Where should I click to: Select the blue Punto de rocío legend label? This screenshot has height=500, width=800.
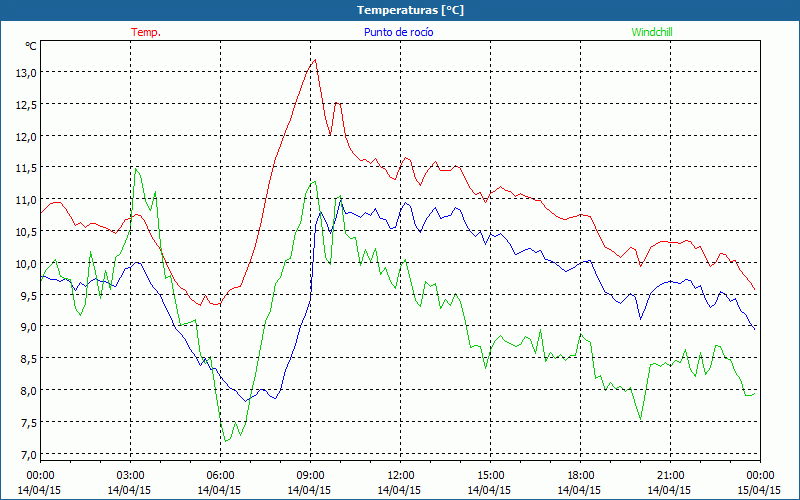pos(398,32)
